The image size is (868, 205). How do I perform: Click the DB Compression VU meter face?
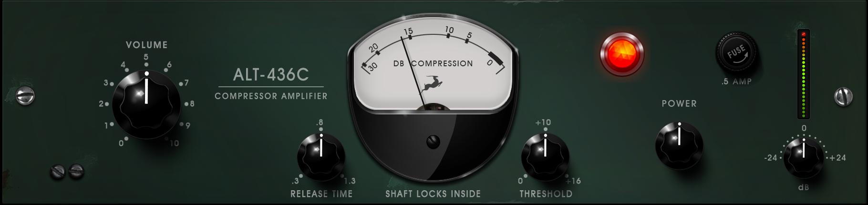pyautogui.click(x=433, y=67)
